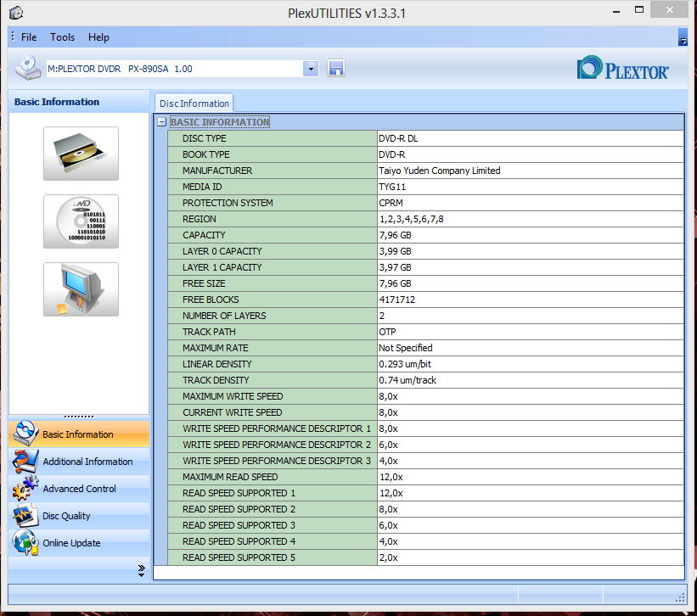
Task: Click the BASIC INFORMATION header text
Action: 220,122
